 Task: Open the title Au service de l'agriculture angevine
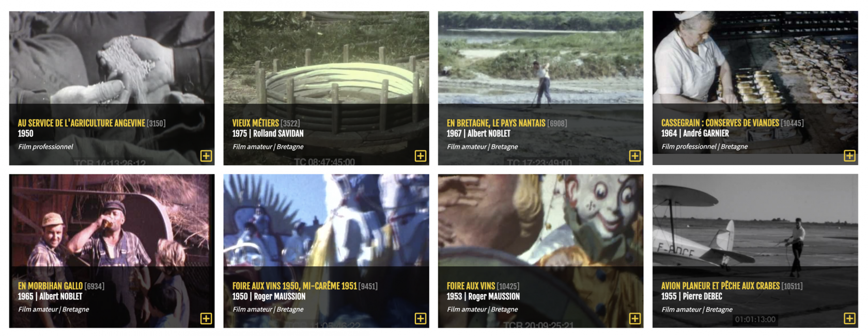[82, 123]
